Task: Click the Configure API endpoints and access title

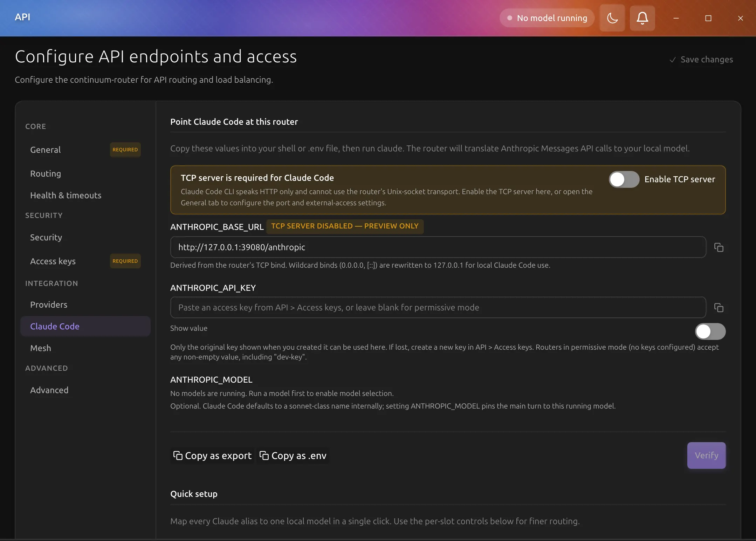Action: 156,57
